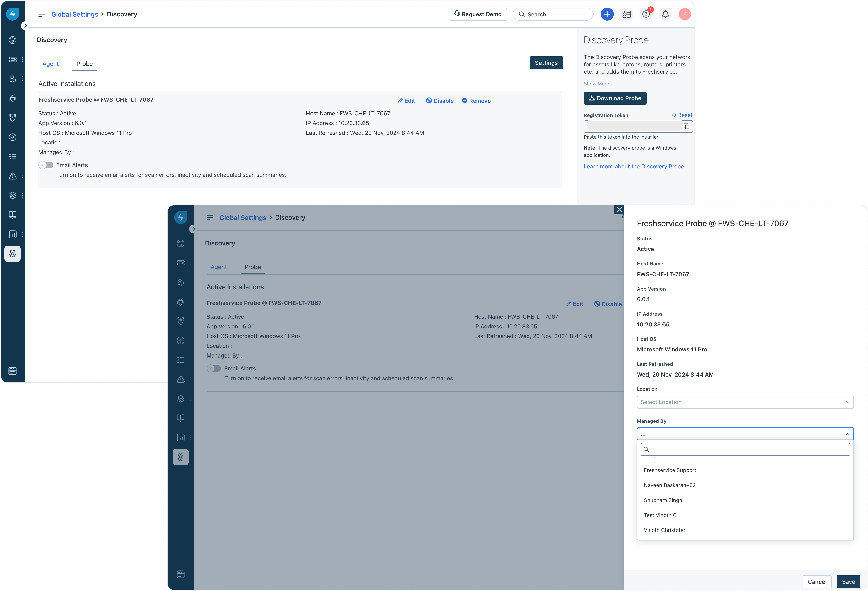Screen dimensions: 868x591
Task: Open the help icon with red badge
Action: coord(646,14)
